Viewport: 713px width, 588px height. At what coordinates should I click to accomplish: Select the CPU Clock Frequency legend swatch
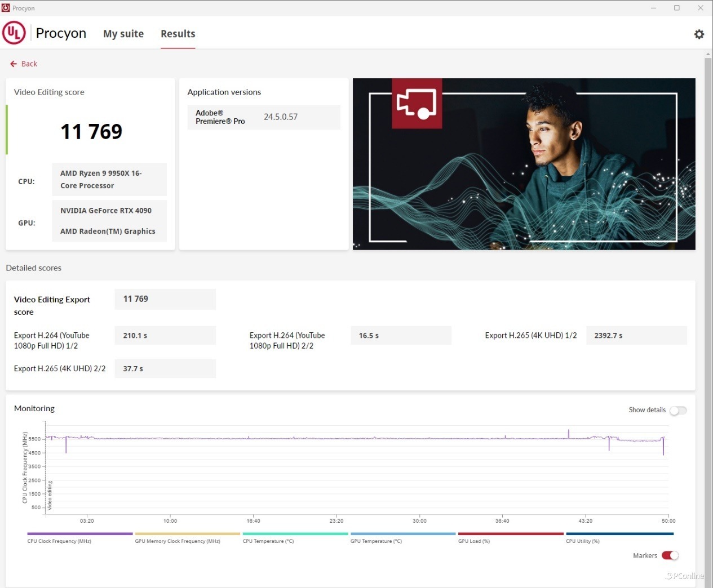coord(79,534)
